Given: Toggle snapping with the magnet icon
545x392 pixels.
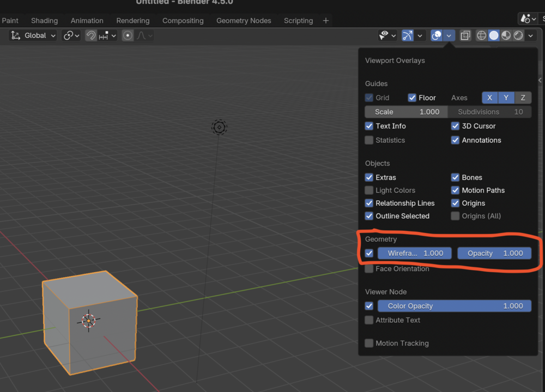Looking at the screenshot, I should click(90, 35).
